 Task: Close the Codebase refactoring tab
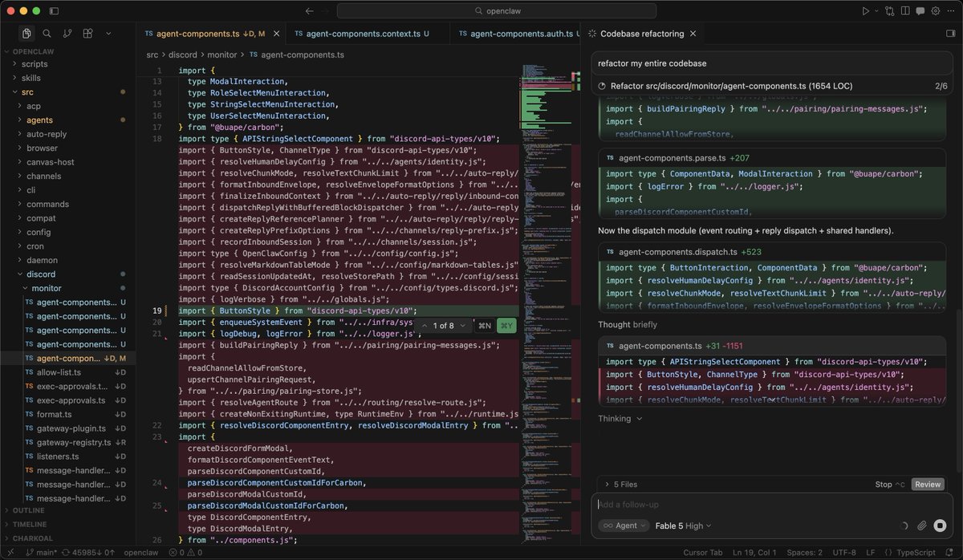693,34
